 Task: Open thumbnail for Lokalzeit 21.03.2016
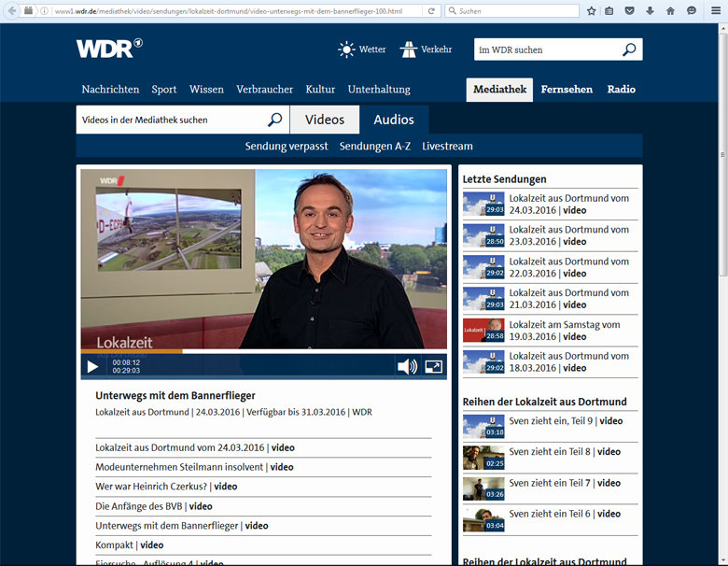tap(483, 299)
